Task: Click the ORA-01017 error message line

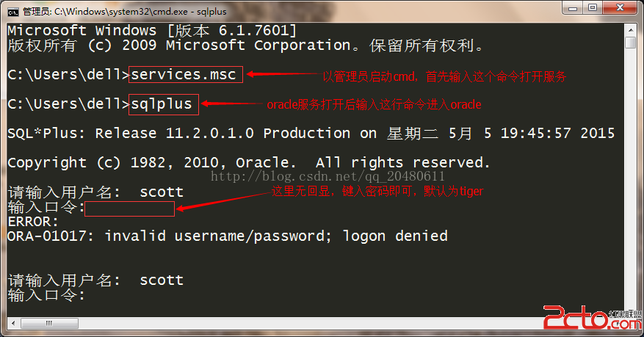Action: pyautogui.click(x=228, y=236)
